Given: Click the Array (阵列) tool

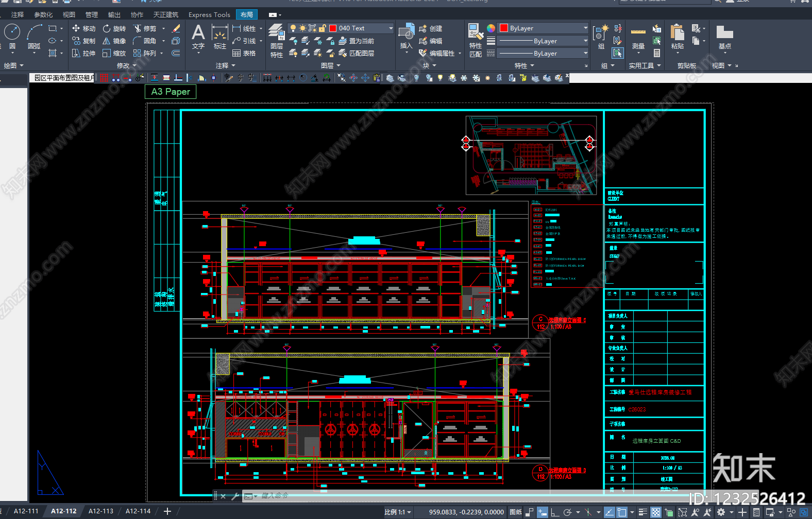Looking at the screenshot, I should point(145,53).
